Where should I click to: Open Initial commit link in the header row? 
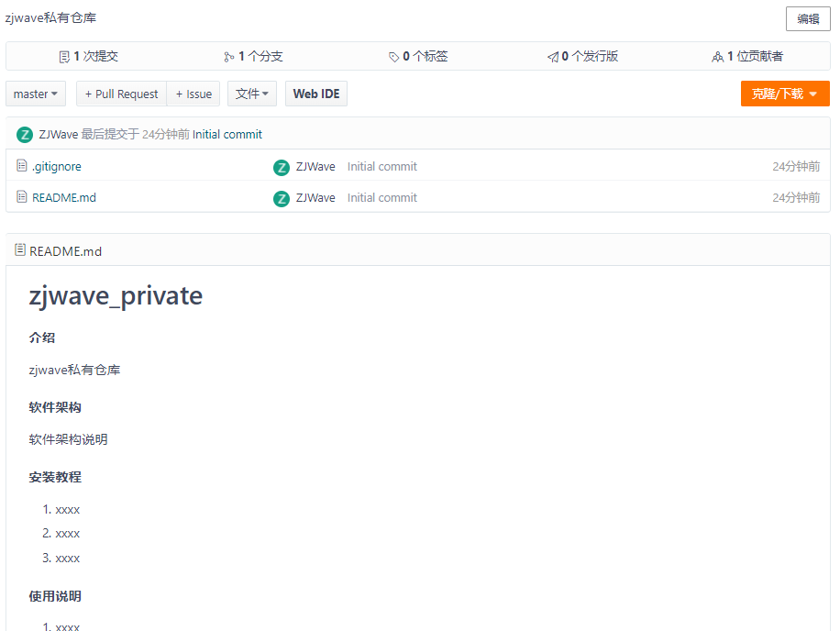tap(227, 135)
